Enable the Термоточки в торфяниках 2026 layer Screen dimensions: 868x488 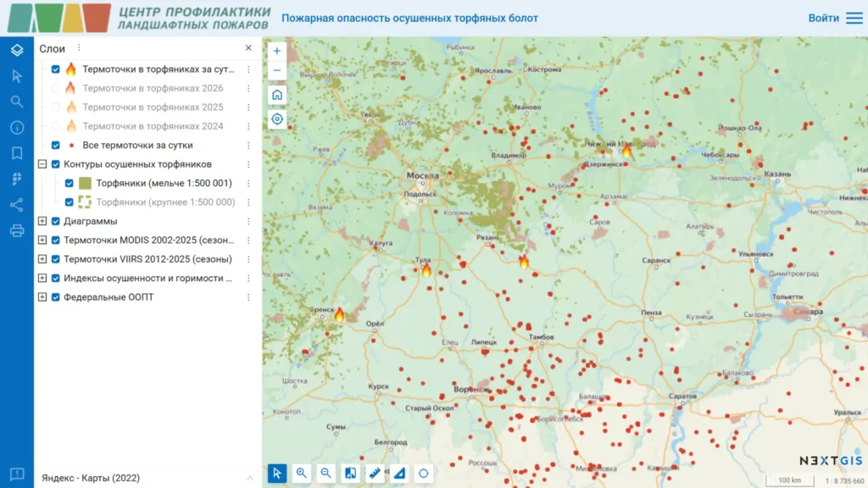55,88
